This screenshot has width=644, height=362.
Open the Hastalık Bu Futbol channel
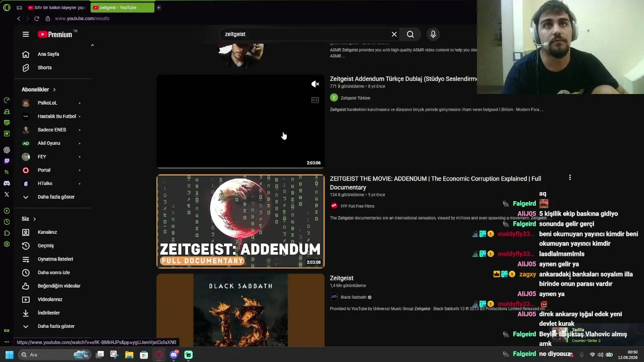pos(56,116)
